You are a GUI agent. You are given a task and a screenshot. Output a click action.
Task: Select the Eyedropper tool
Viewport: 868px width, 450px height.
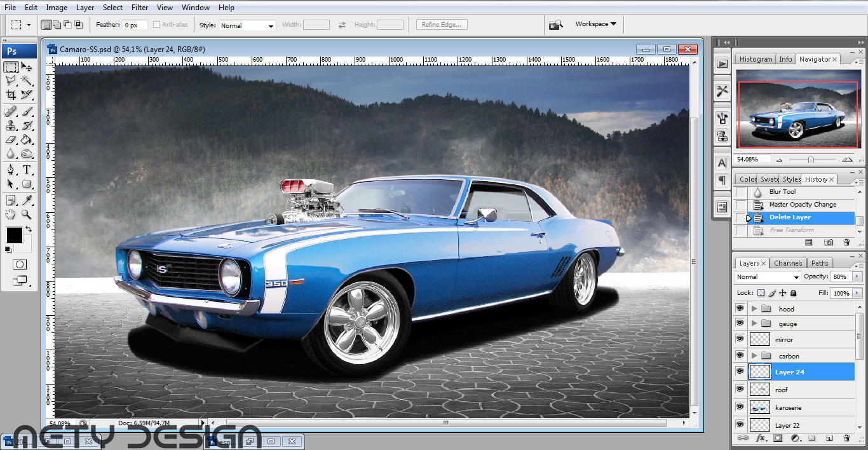[x=27, y=201]
